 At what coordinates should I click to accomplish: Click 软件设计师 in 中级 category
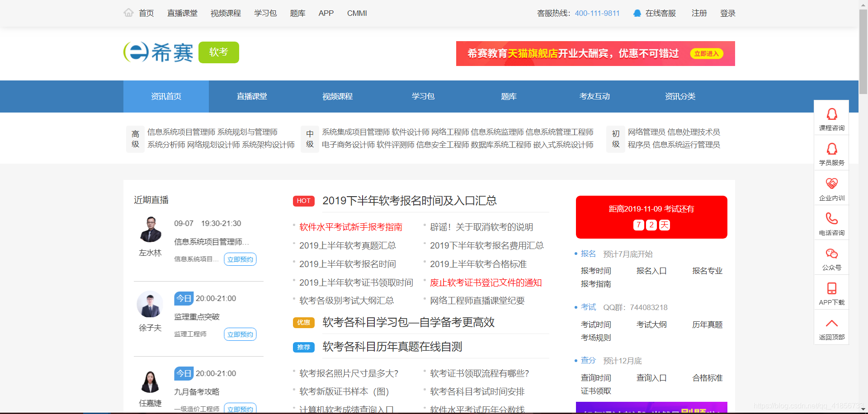[410, 132]
